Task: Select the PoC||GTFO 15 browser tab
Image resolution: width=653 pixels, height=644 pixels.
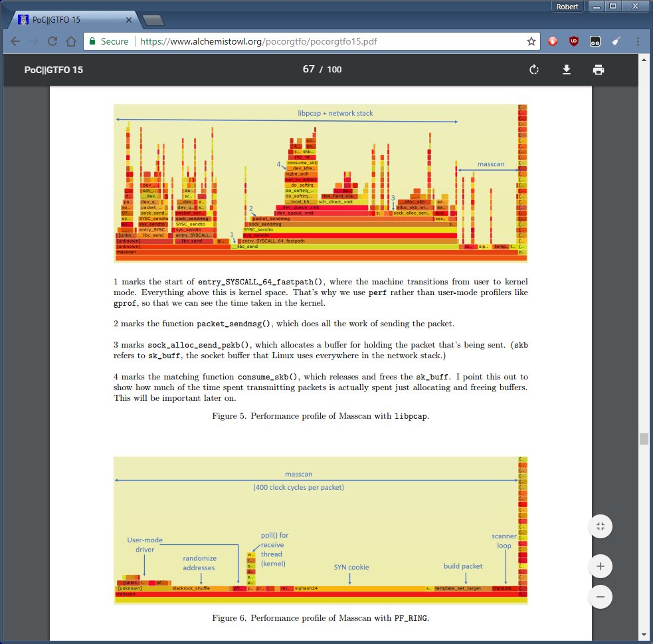Action: point(75,19)
